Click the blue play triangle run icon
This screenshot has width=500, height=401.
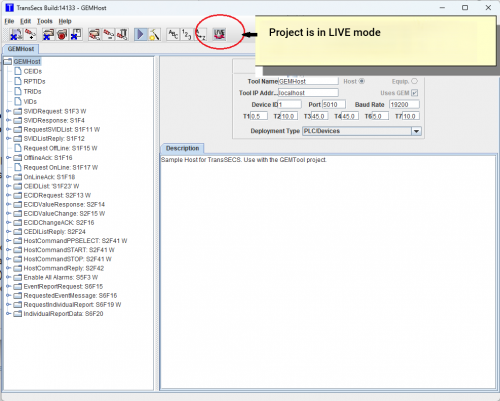pyautogui.click(x=141, y=34)
